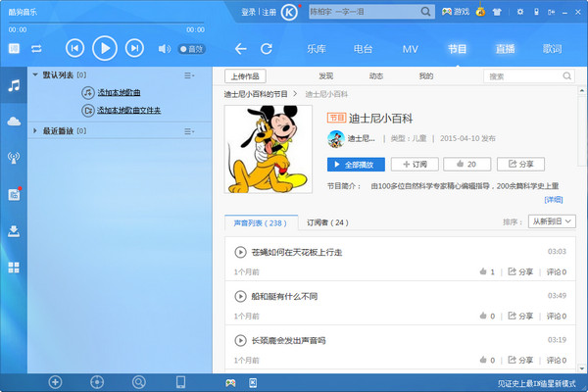Viewport: 588px width, 392px height.
Task: Toggle the repeat playback mode icon
Action: [x=37, y=48]
